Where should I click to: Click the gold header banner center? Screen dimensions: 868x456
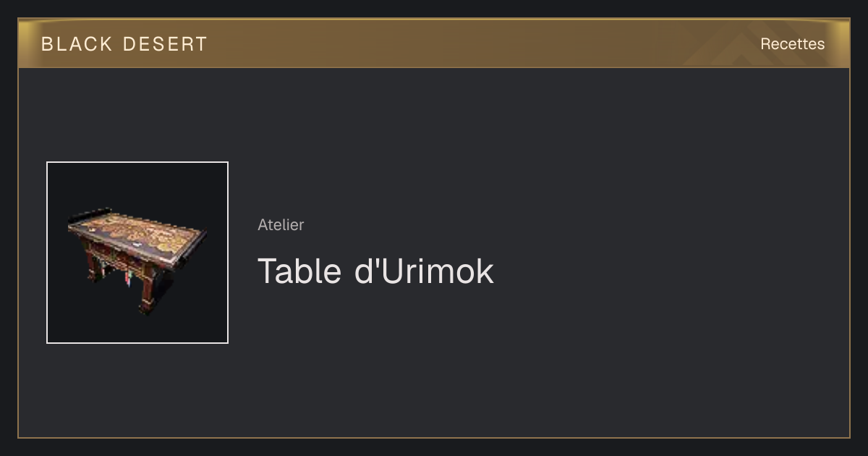tap(434, 43)
